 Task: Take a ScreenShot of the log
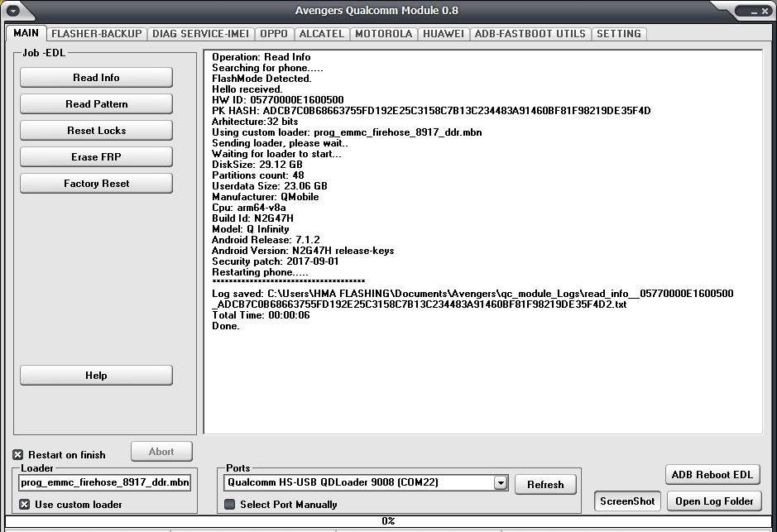(627, 501)
